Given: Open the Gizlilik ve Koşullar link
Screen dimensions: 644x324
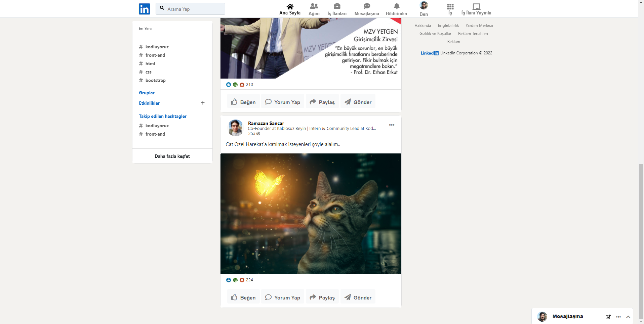Looking at the screenshot, I should click(435, 33).
